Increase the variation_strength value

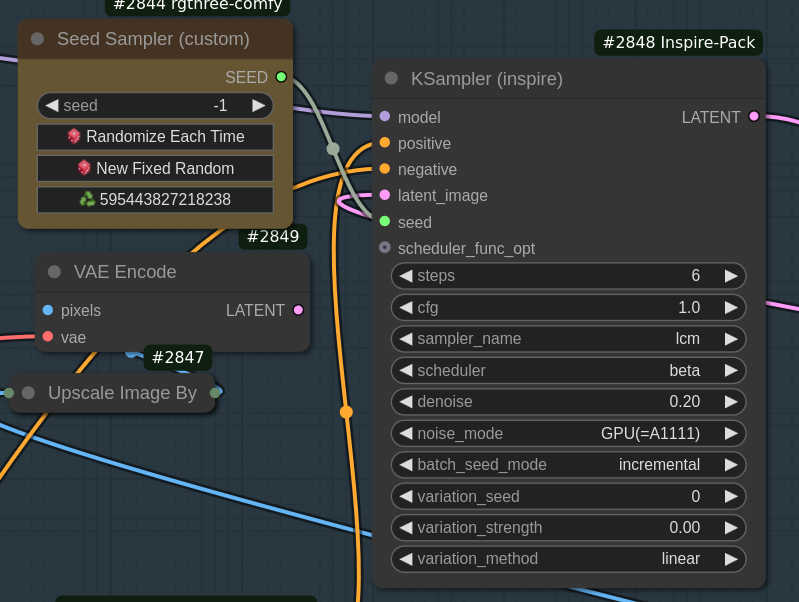(731, 528)
